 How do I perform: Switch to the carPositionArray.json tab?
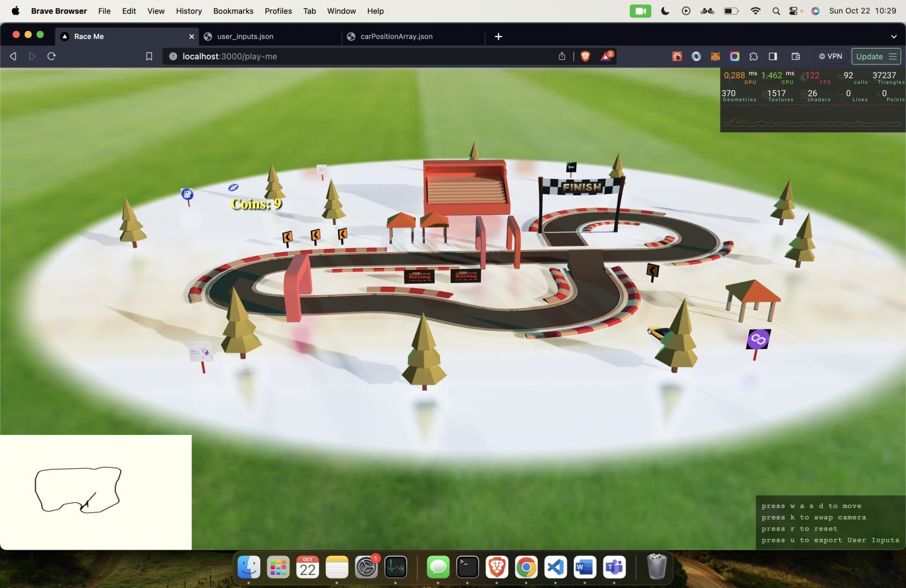point(413,37)
